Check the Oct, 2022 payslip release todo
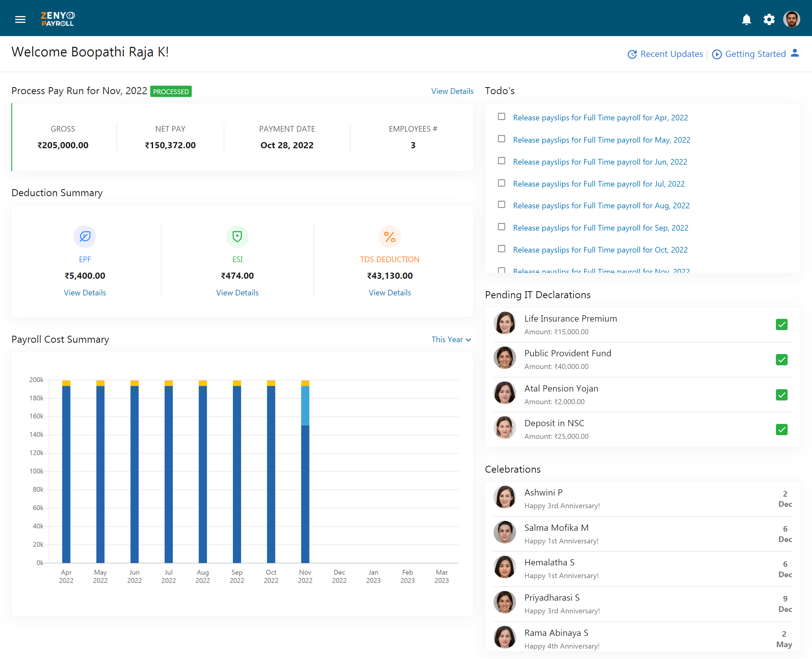This screenshot has width=812, height=659. point(502,249)
